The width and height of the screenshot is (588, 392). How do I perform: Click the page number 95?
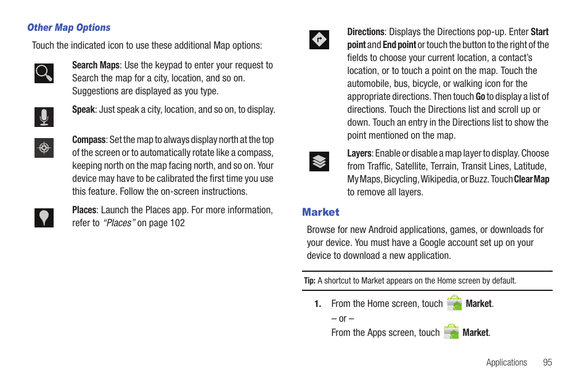[547, 362]
